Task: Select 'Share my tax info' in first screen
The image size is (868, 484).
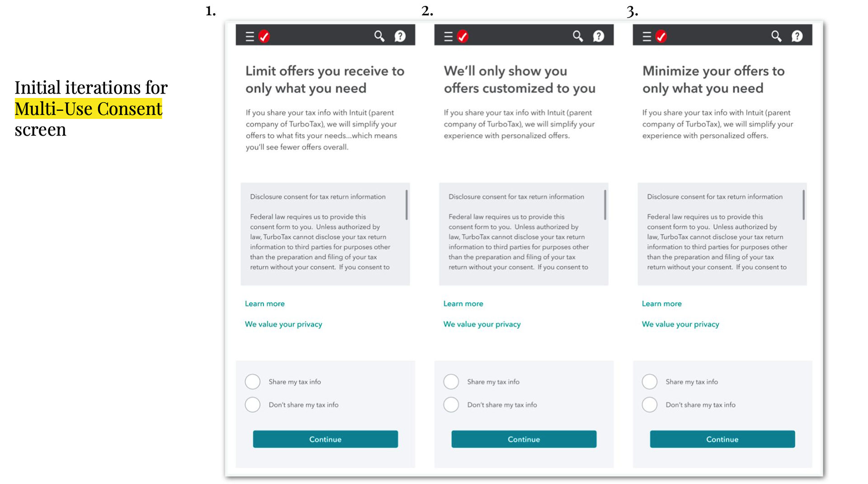Action: tap(253, 382)
